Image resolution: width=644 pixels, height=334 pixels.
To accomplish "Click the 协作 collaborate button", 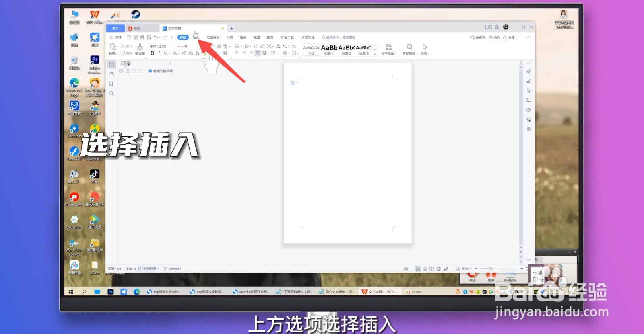I will coord(494,37).
